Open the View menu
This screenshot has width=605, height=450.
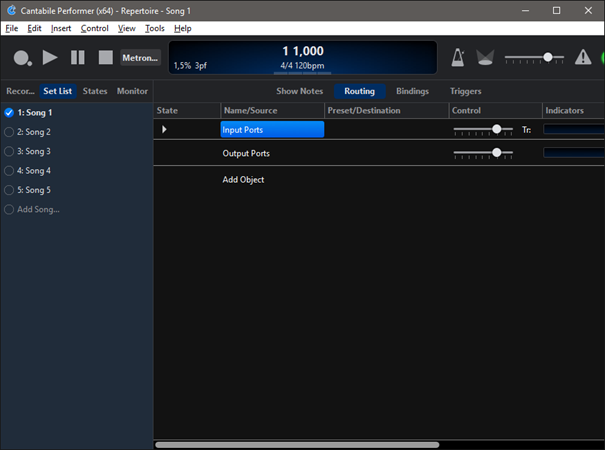click(127, 29)
